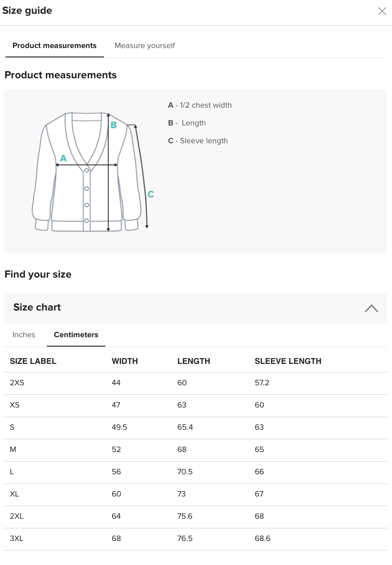The width and height of the screenshot is (392, 565).
Task: Click the XL width value 60
Action: [x=116, y=494]
